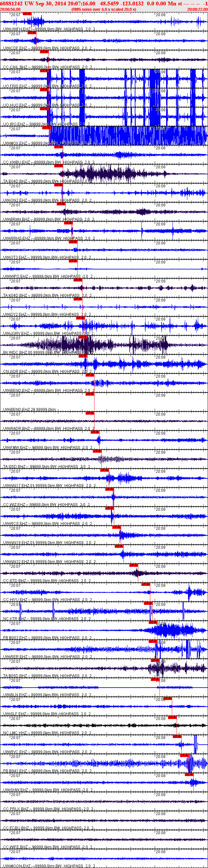Select the red pick marker on LMC trace
This screenshot has height=868, width=208.
pos(172,718)
